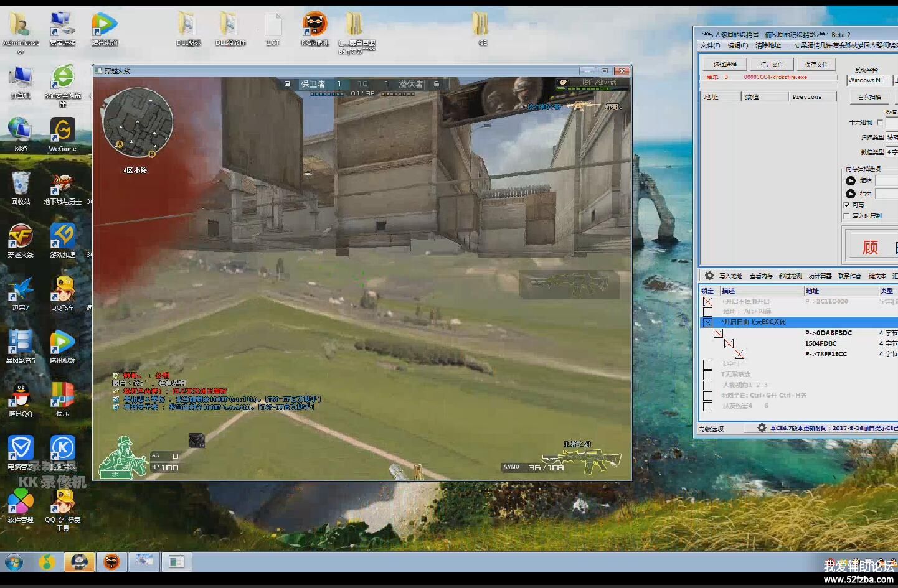This screenshot has width=898, height=588.
Task: Open the 快压 desktop shortcut
Action: [x=62, y=398]
